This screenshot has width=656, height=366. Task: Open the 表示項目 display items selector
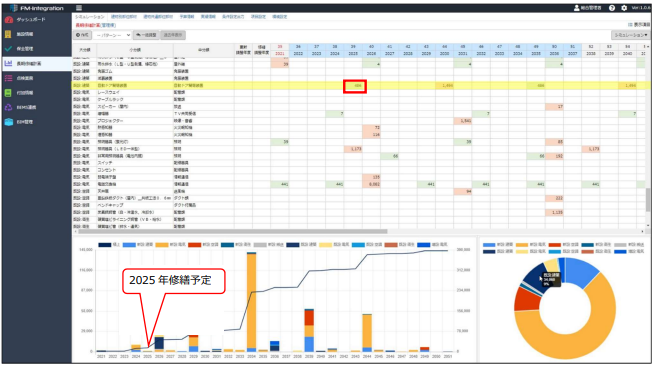point(639,25)
